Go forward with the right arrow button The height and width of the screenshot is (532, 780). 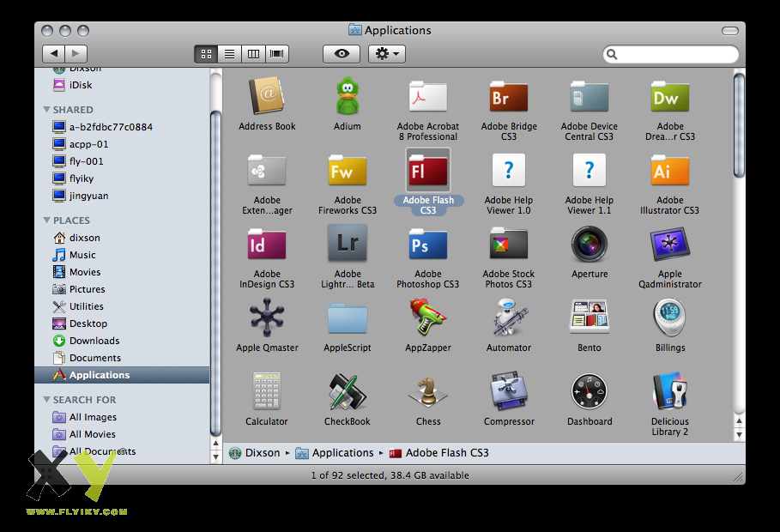point(76,54)
